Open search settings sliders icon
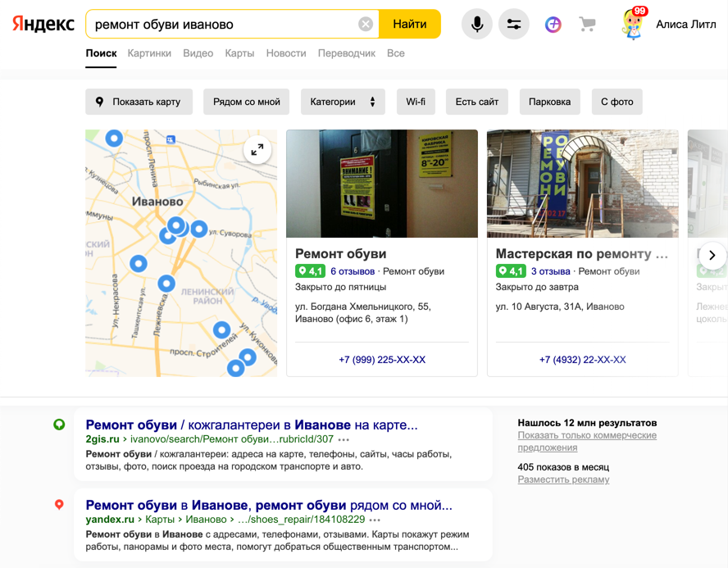The width and height of the screenshot is (728, 568). tap(514, 25)
